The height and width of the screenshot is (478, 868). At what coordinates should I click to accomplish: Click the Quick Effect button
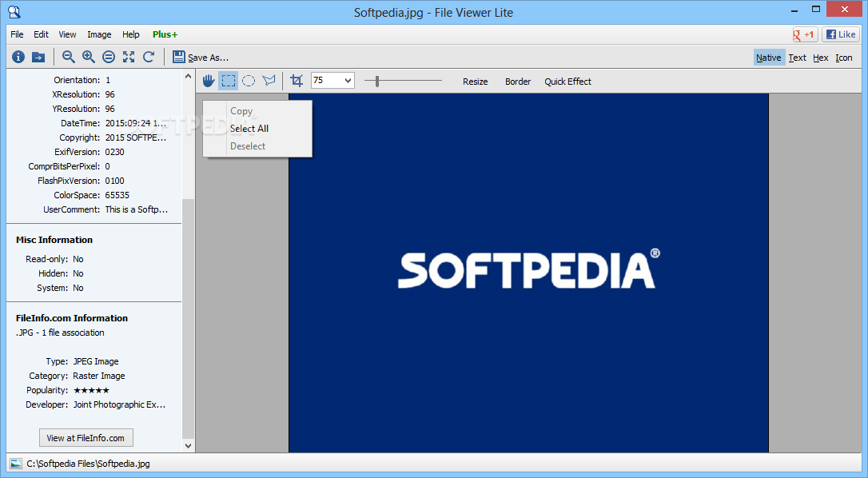pyautogui.click(x=567, y=82)
